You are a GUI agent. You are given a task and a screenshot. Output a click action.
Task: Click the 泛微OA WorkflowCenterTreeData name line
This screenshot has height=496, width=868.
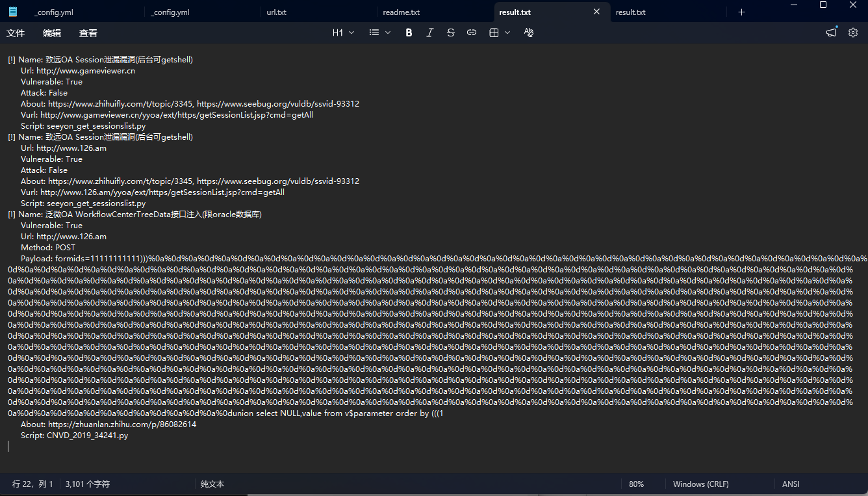pos(134,215)
